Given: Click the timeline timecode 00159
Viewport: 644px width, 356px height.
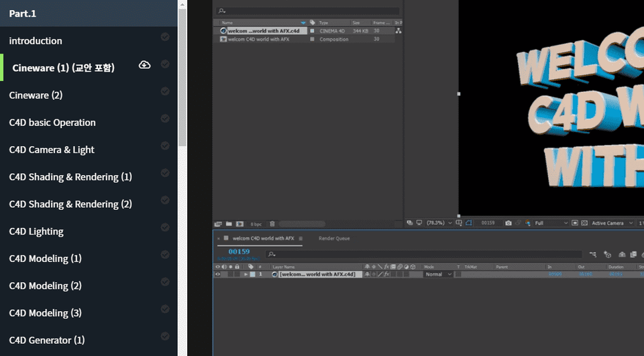Looking at the screenshot, I should [x=239, y=251].
